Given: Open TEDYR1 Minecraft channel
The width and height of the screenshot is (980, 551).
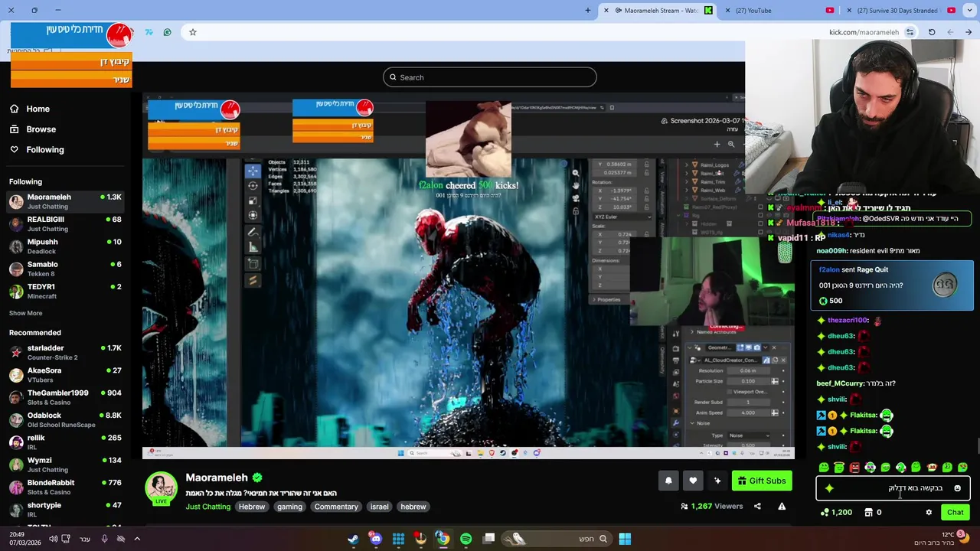Looking at the screenshot, I should (66, 291).
